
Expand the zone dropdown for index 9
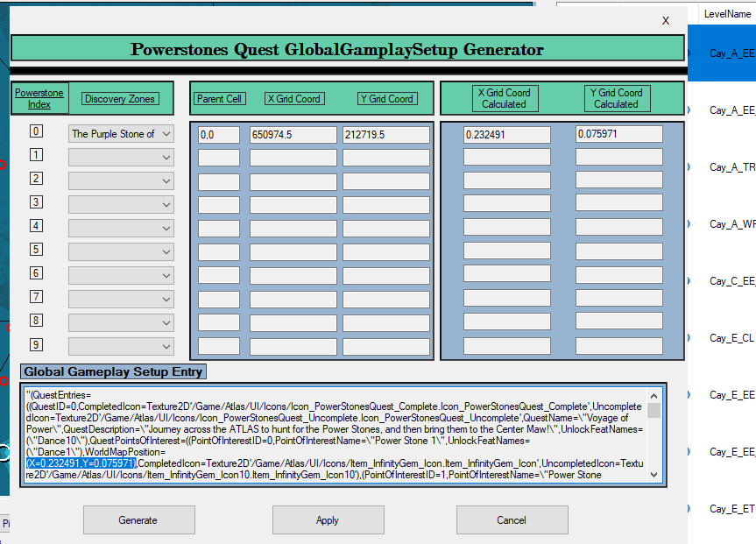[121, 346]
